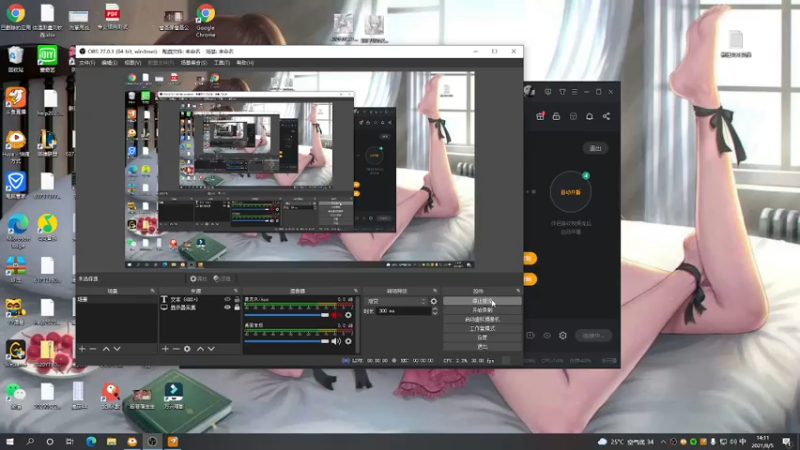
Task: Click the transition duration 300 ms field
Action: pos(404,311)
